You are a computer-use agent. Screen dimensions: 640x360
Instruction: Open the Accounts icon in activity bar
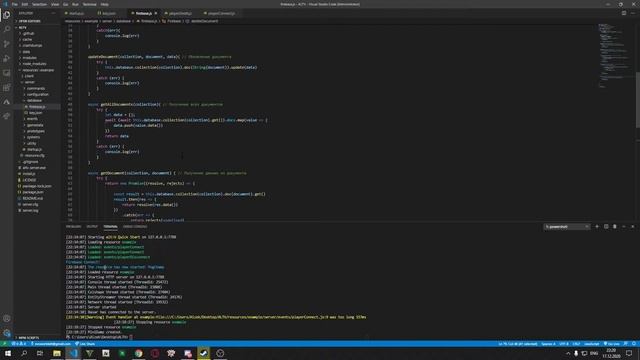(x=7, y=318)
